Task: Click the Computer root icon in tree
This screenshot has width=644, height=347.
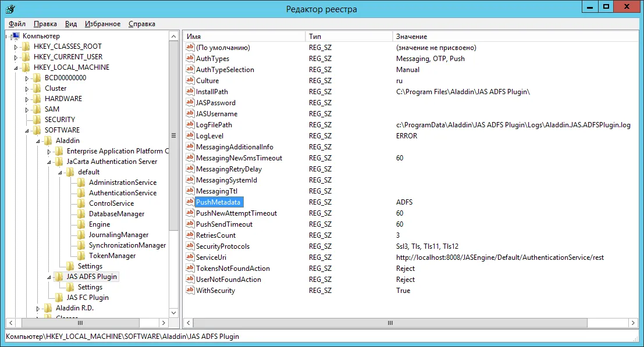Action: (16, 35)
